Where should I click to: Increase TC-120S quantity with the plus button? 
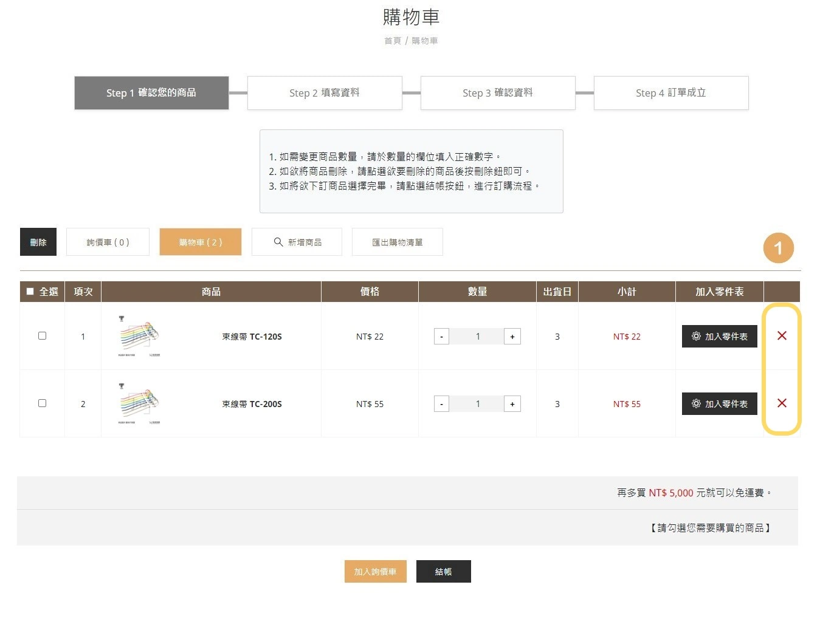point(512,336)
